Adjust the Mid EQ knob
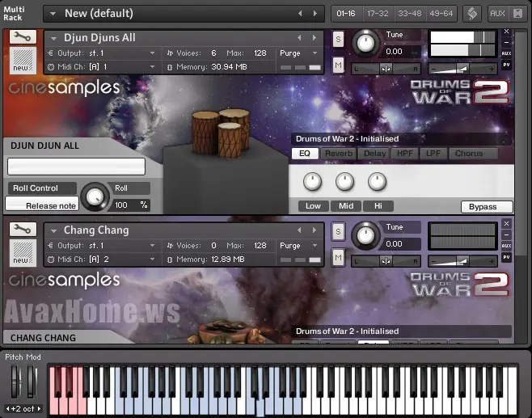Screen dimensions: 532x418 click(344, 182)
